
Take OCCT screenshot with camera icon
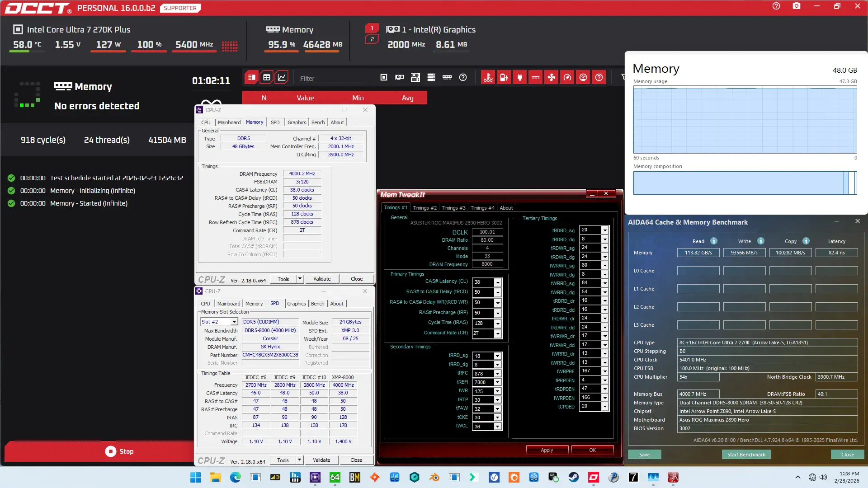pos(797,6)
